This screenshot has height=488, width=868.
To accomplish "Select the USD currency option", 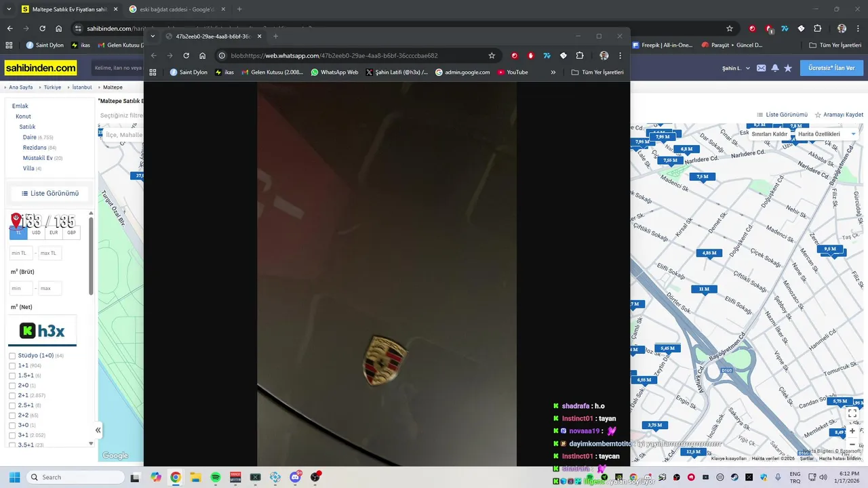I will pyautogui.click(x=36, y=232).
